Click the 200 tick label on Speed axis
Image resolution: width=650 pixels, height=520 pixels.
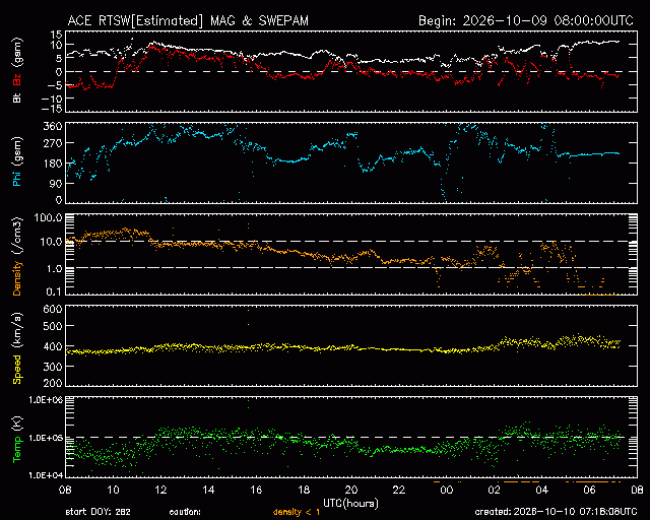(x=53, y=383)
